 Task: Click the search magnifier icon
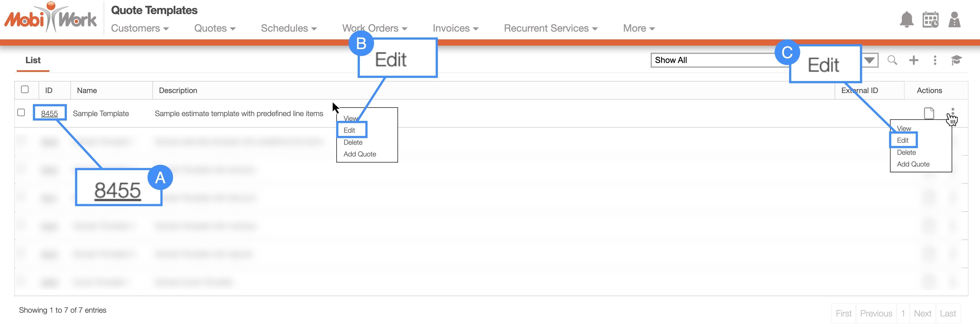(x=892, y=60)
